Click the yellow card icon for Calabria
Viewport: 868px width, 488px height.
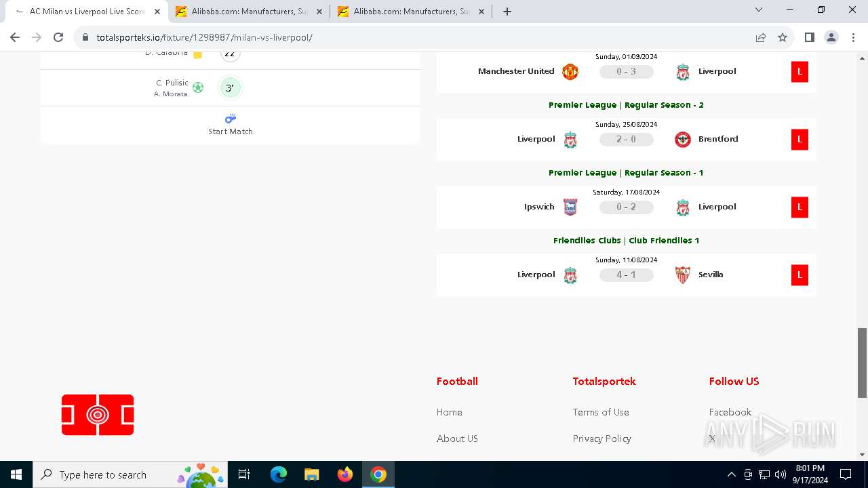(198, 54)
